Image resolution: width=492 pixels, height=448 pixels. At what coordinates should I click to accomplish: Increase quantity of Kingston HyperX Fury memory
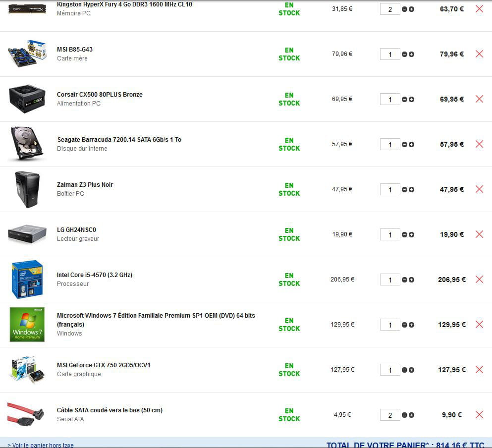click(411, 9)
